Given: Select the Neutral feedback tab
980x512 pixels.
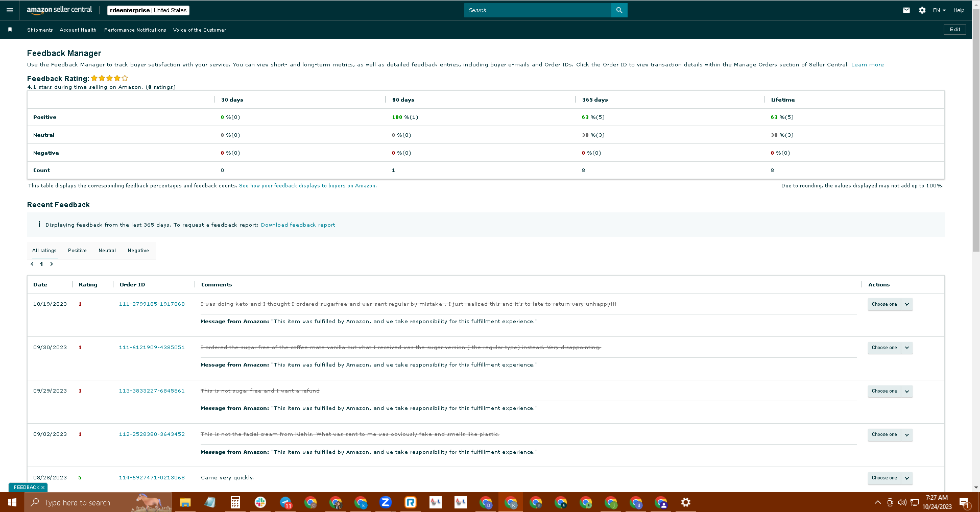Looking at the screenshot, I should [107, 251].
